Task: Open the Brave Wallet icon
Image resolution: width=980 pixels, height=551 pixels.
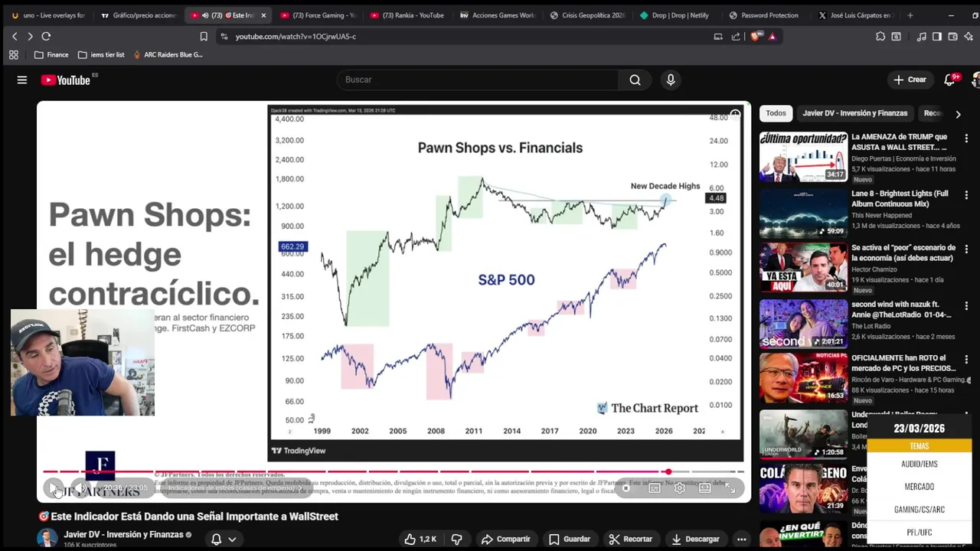Action: point(953,36)
